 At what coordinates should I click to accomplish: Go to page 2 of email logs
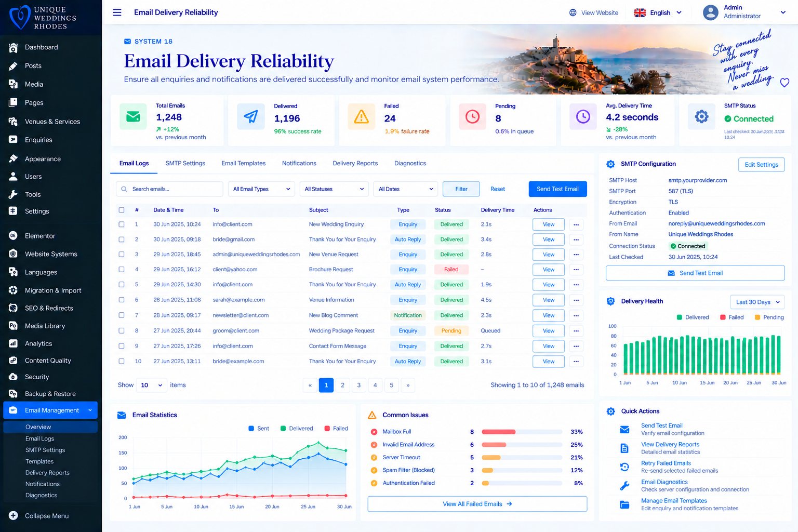point(342,385)
